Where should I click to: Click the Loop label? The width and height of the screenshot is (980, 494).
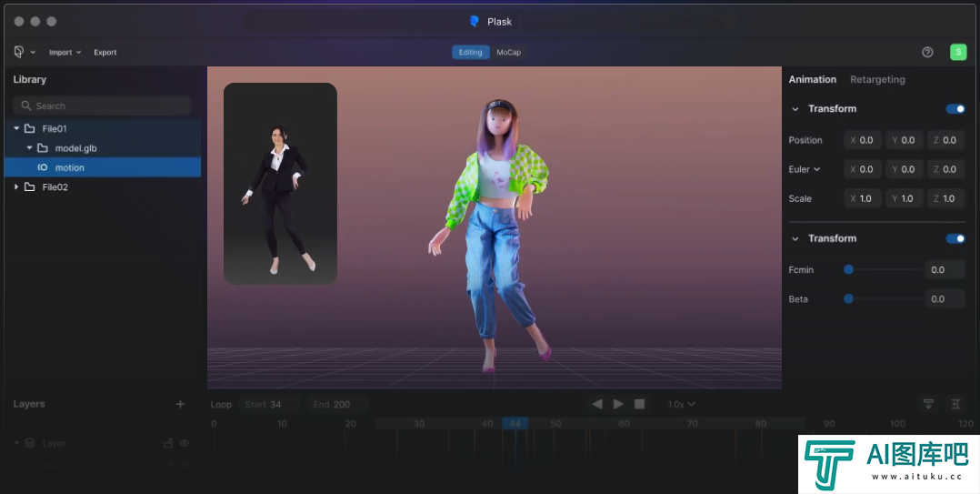click(221, 405)
